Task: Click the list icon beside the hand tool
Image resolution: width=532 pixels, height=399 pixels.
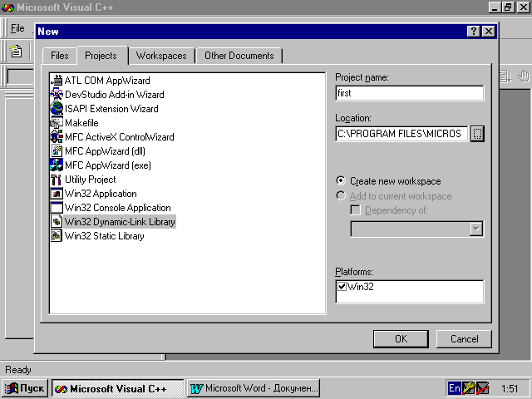Action: click(505, 76)
